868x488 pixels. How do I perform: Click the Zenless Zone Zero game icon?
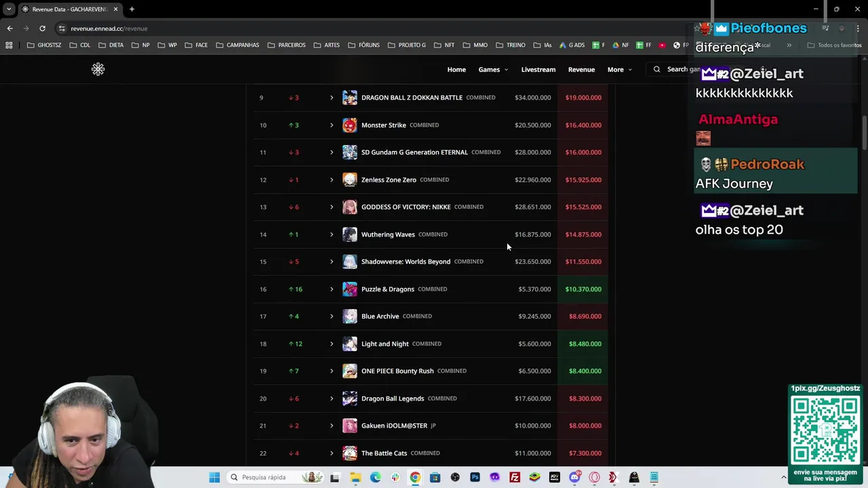click(349, 180)
